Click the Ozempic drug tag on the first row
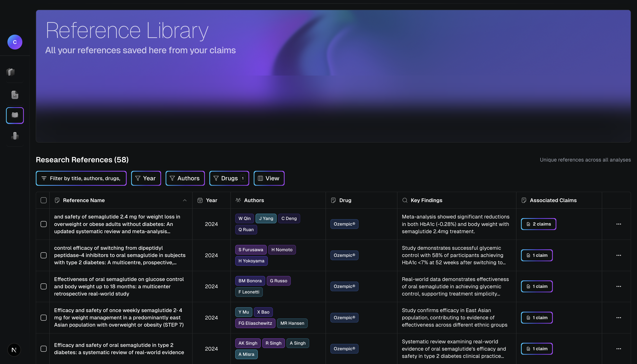This screenshot has height=364, width=637. [x=344, y=224]
